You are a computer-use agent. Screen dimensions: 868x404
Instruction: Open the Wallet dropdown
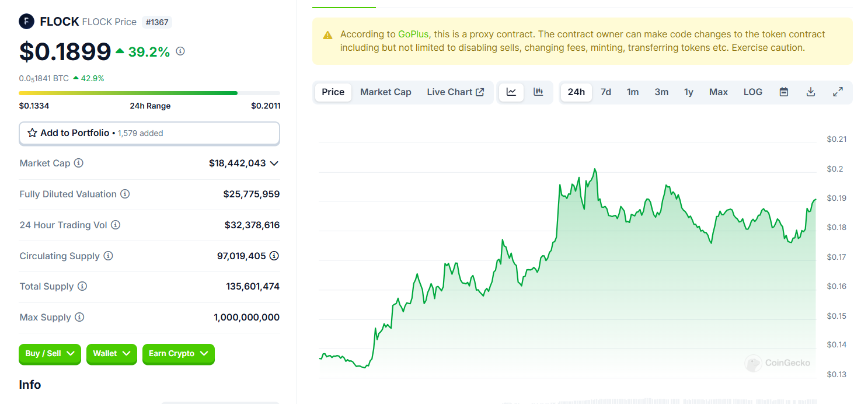111,354
